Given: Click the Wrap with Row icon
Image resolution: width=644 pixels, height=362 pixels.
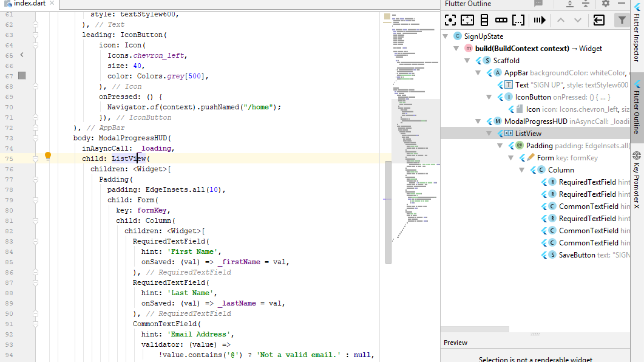Looking at the screenshot, I should [x=501, y=20].
